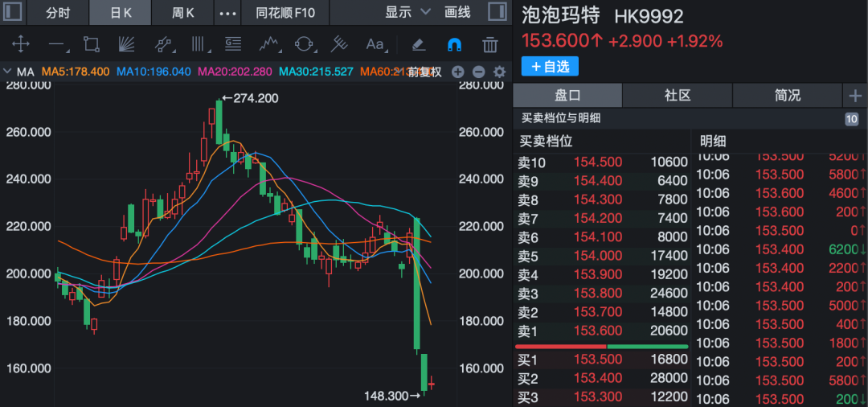Open the 显示 dropdown menu
The width and height of the screenshot is (868, 407).
click(407, 12)
